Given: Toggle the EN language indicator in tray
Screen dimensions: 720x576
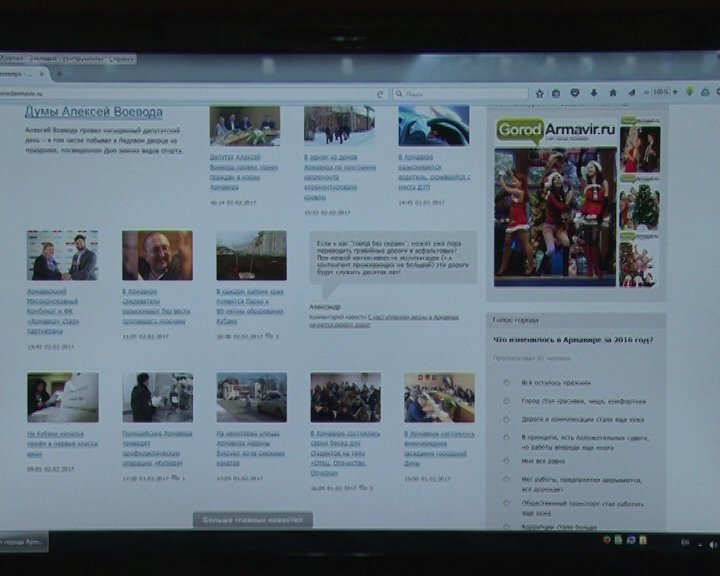Looking at the screenshot, I should (685, 543).
